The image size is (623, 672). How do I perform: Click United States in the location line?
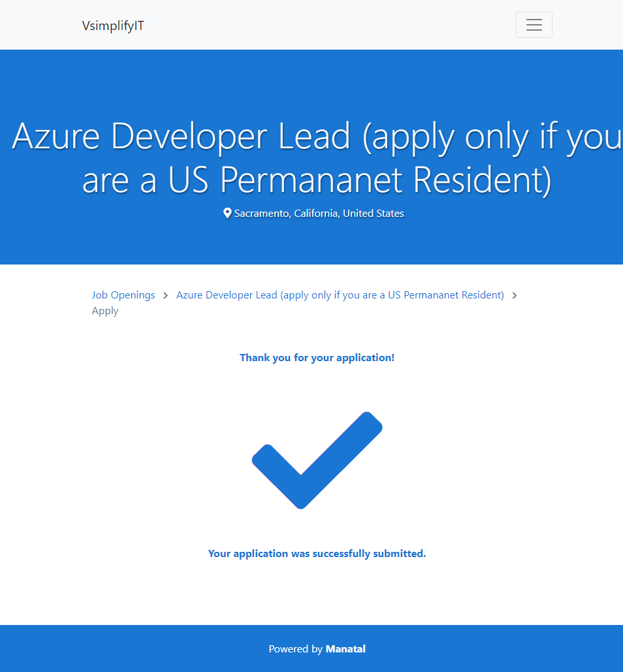pyautogui.click(x=373, y=214)
